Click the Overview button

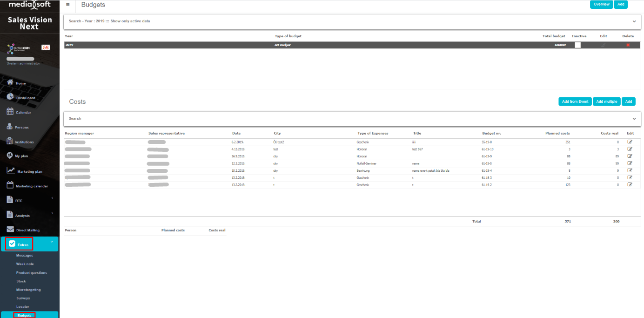pyautogui.click(x=601, y=5)
